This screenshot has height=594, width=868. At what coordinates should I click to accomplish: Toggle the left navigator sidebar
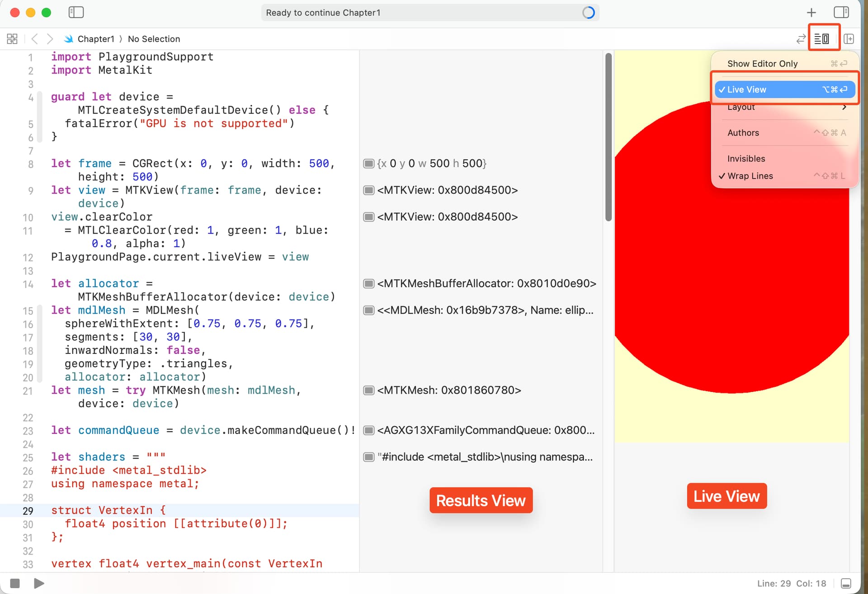[76, 12]
